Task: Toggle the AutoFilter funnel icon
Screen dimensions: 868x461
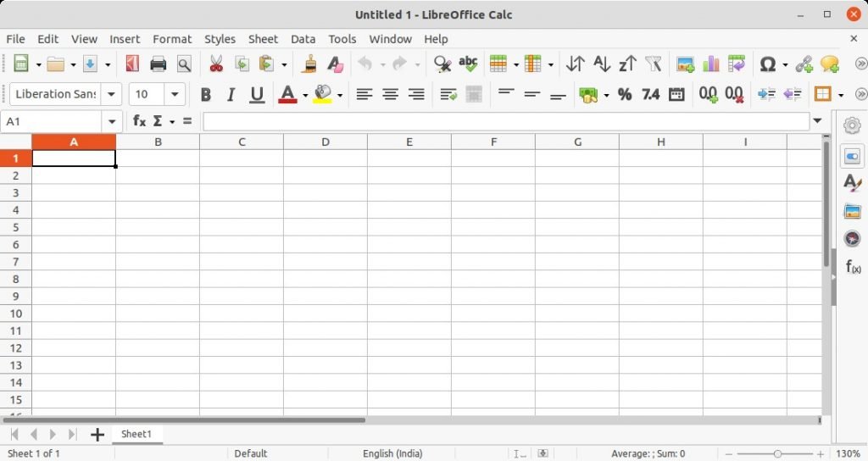Action: tap(654, 64)
